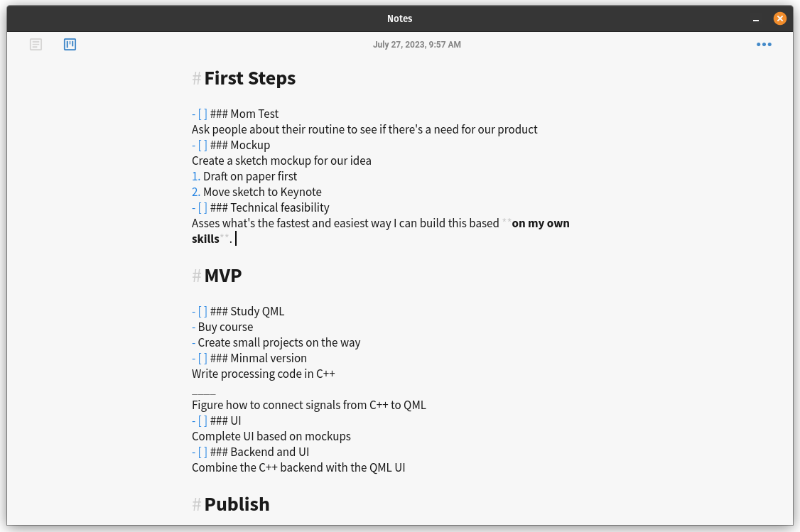
Task: Check the Mockup task checkbox
Action: point(201,145)
